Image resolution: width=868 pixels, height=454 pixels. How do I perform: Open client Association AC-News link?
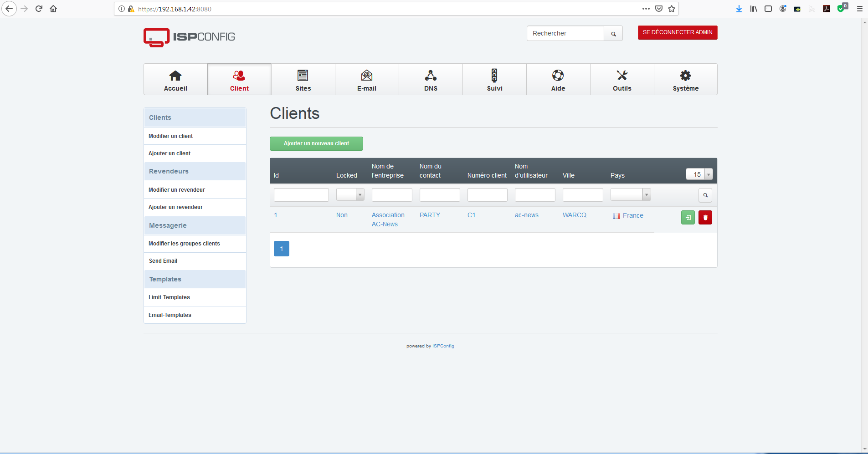[x=388, y=219]
